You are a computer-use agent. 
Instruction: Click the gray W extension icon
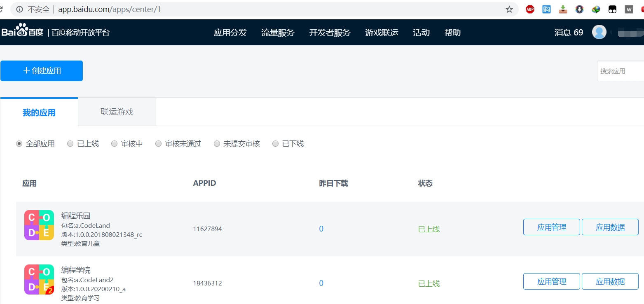(x=629, y=9)
